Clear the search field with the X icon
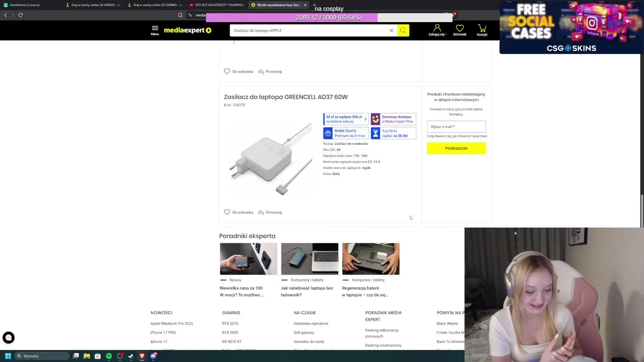The height and width of the screenshot is (362, 644). pos(391,31)
